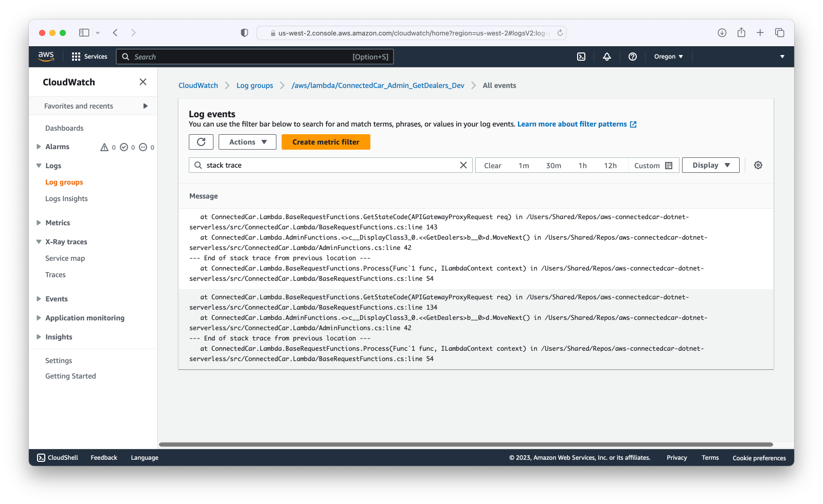This screenshot has width=823, height=504.
Task: Focus the log events filter field
Action: pos(330,165)
